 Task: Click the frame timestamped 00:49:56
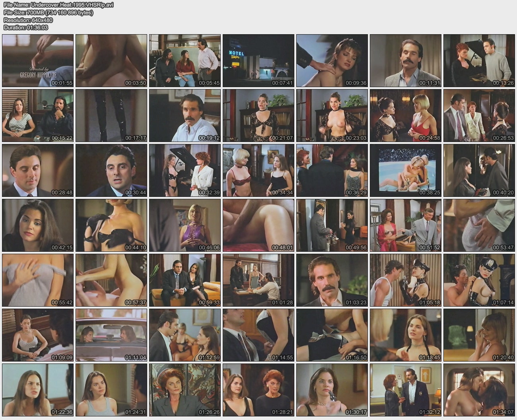coord(332,225)
